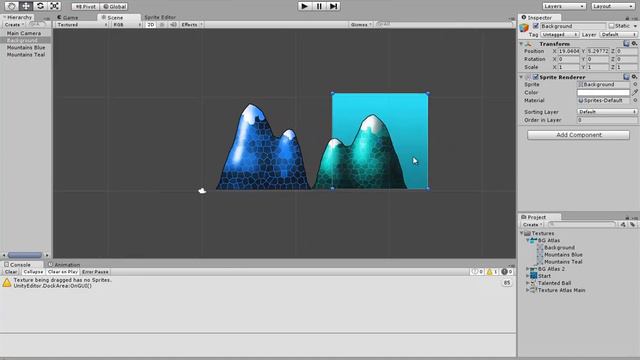Click the Inspector lock icon
This screenshot has width=640, height=360.
pyautogui.click(x=627, y=18)
